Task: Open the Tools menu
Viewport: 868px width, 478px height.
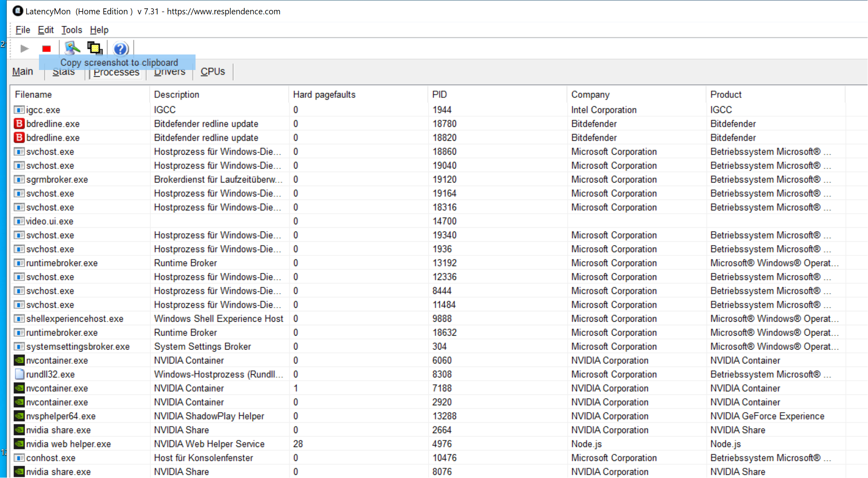Action: tap(72, 30)
